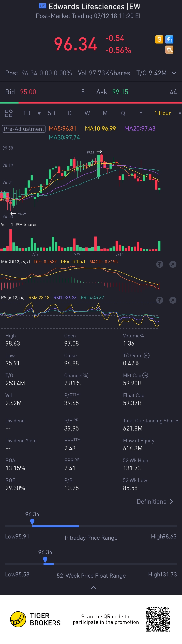Switch to the daily D chart tab
The height and width of the screenshot is (644, 182).
pyautogui.click(x=69, y=113)
